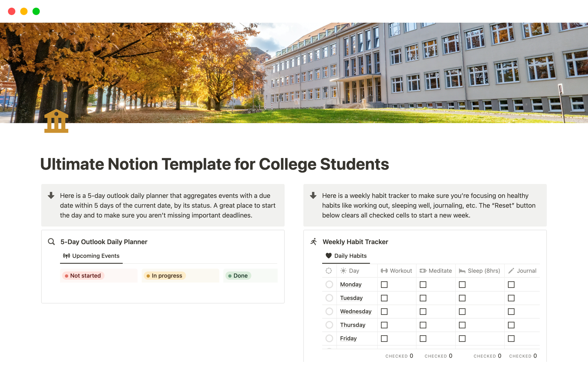Click the sun icon in Day column header
Viewport: 588px width, 368px height.
coord(343,271)
